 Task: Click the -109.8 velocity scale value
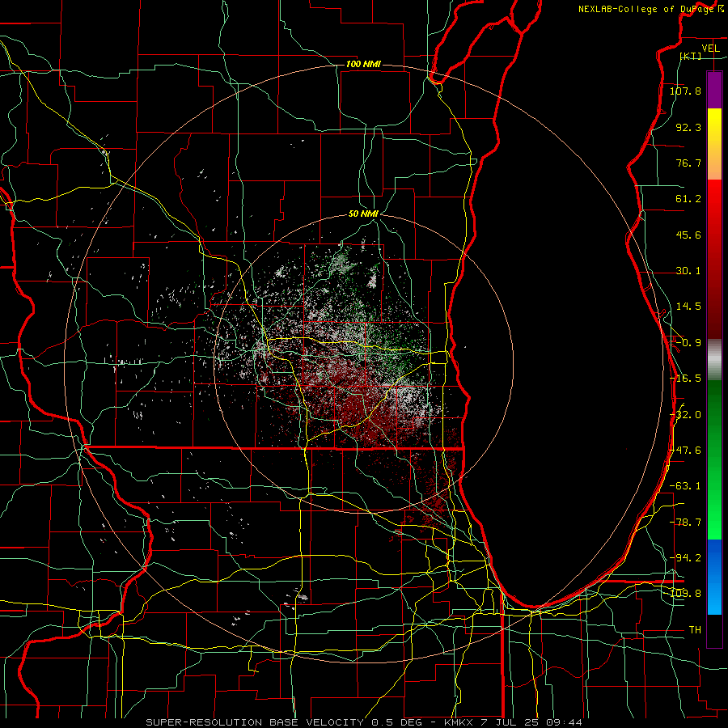[x=685, y=594]
